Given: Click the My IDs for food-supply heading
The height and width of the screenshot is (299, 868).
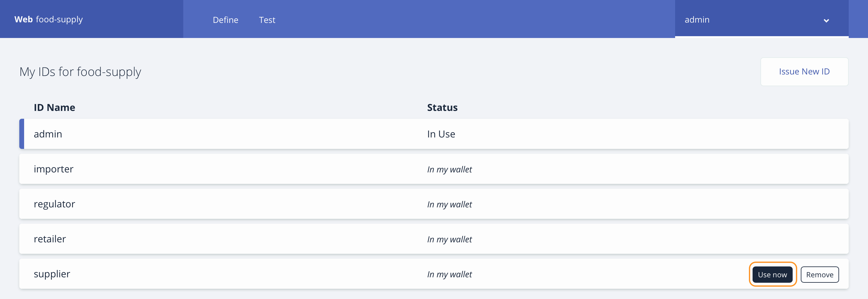Looking at the screenshot, I should click(80, 72).
